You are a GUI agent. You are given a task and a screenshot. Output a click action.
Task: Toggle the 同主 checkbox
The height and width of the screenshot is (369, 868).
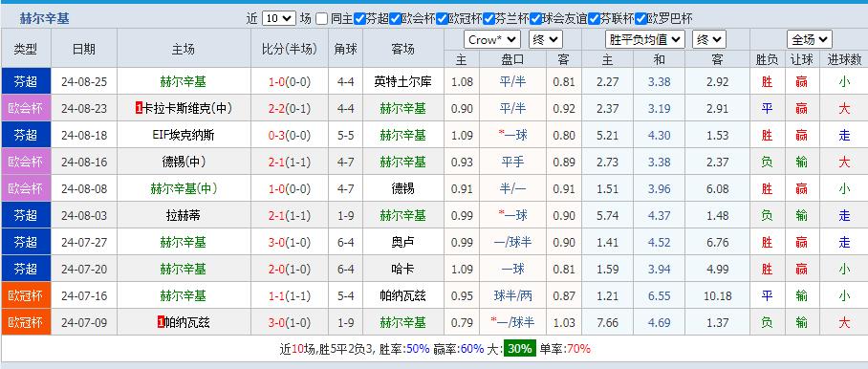pos(321,19)
